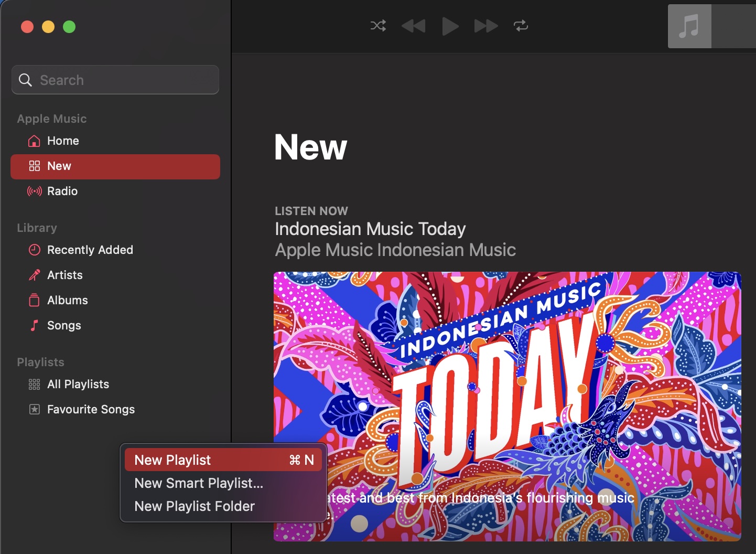Toggle repeat mode
756x554 pixels.
pyautogui.click(x=521, y=26)
